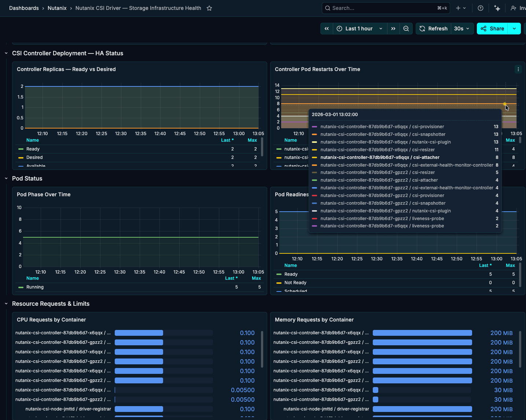Hide the Ready series in Controller Replicas legend
Screen dimensions: 526x420
pos(33,149)
